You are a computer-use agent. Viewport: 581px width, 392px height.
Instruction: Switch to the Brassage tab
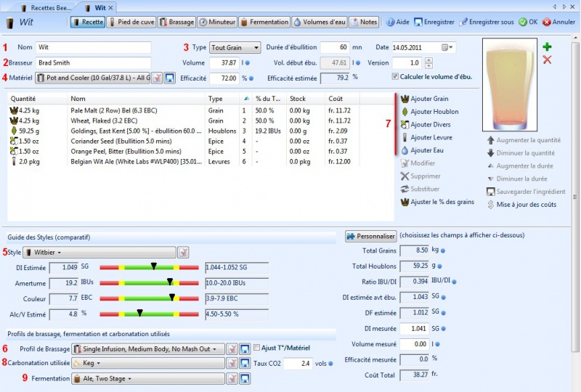(x=176, y=22)
